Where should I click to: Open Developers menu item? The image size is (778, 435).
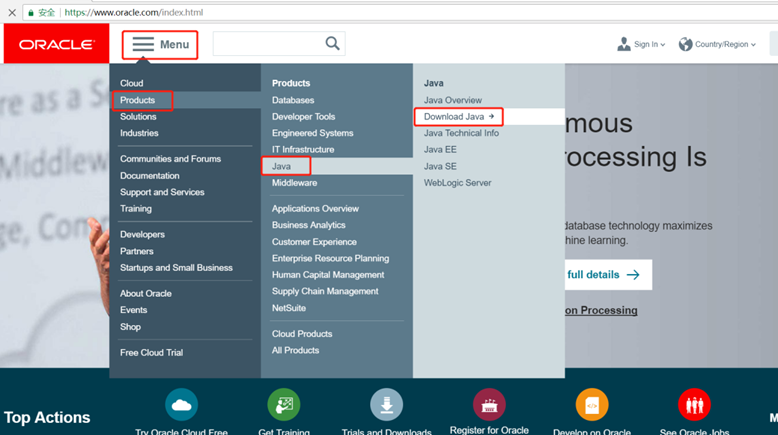(142, 235)
